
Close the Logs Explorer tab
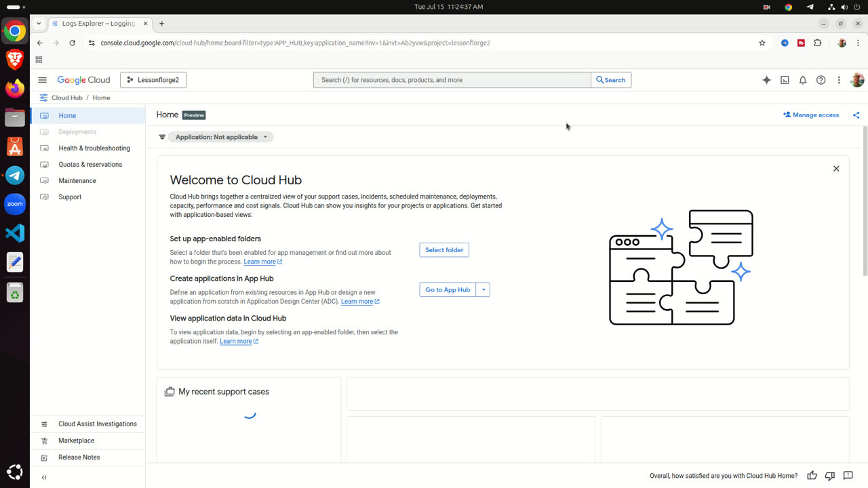(145, 23)
